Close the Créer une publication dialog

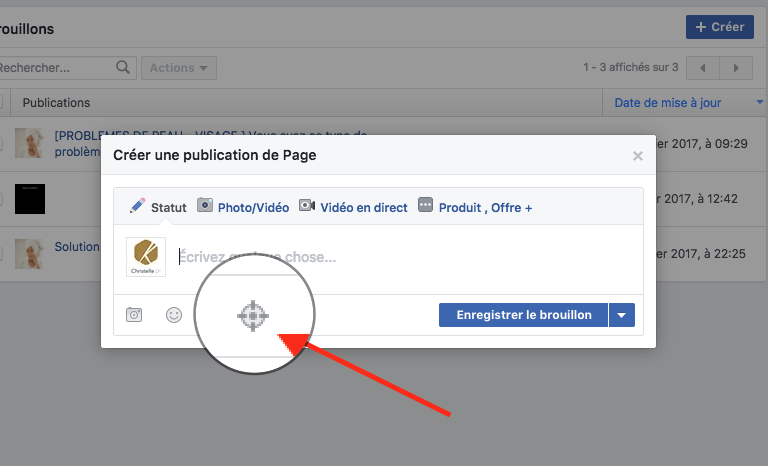coord(638,156)
